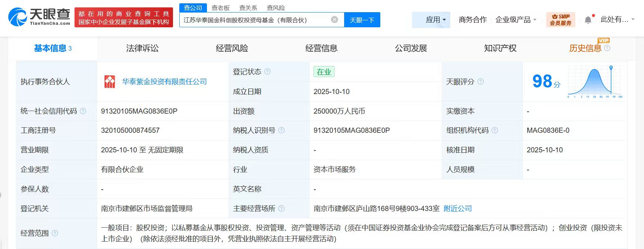644x249 pixels.
Task: Click help icon next to 登记状态
Action: (x=267, y=72)
